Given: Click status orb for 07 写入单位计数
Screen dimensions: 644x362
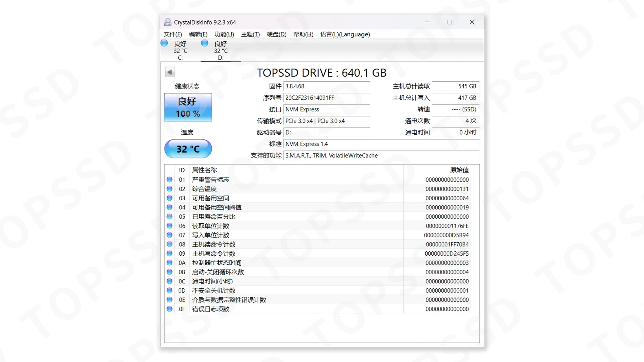Looking at the screenshot, I should coord(169,235).
